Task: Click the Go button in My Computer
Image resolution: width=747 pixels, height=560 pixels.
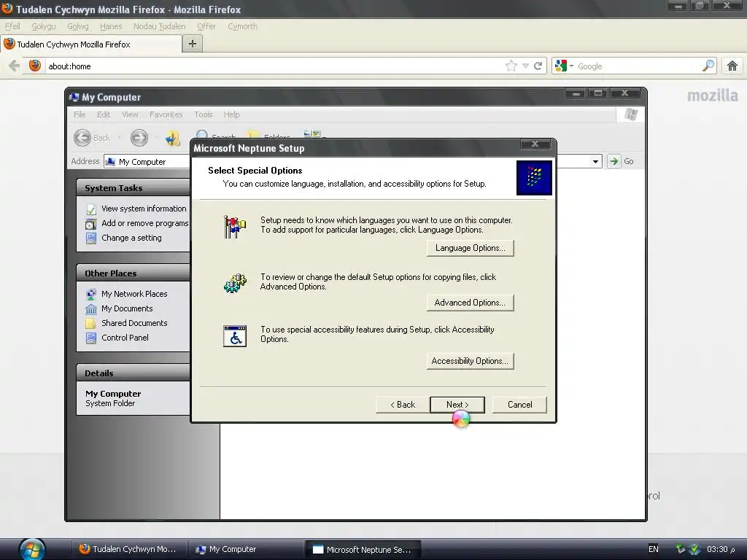Action: [x=622, y=161]
